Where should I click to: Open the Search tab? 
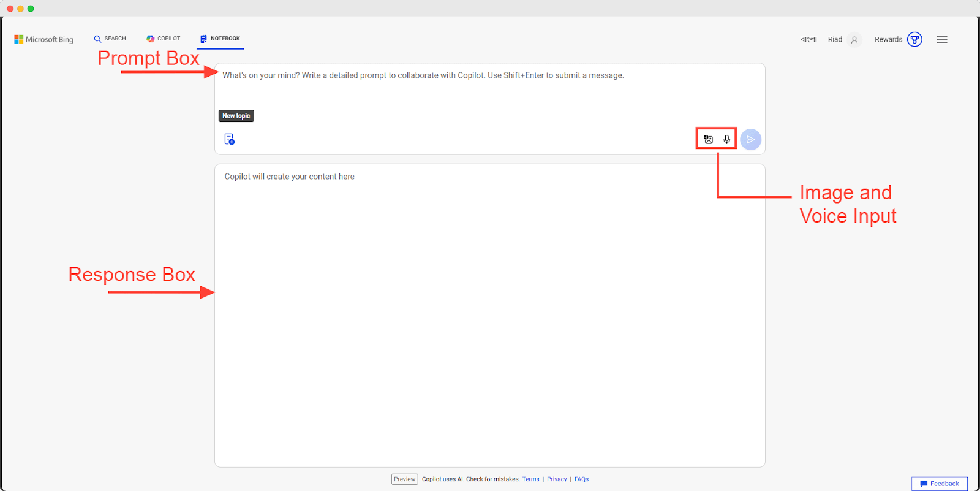110,39
